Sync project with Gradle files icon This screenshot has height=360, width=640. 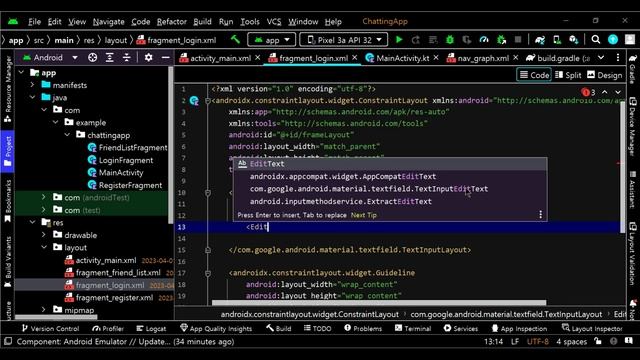pos(540,40)
